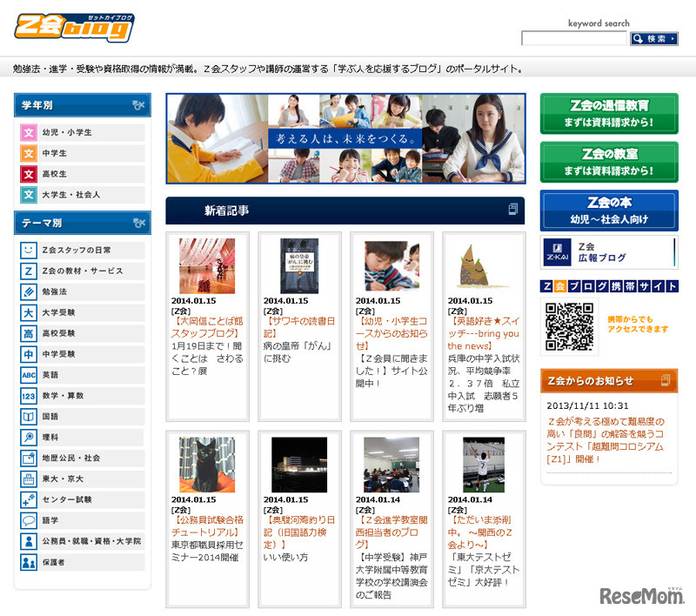Click the 東大・京大 building icon
696x616 pixels.
[x=29, y=479]
